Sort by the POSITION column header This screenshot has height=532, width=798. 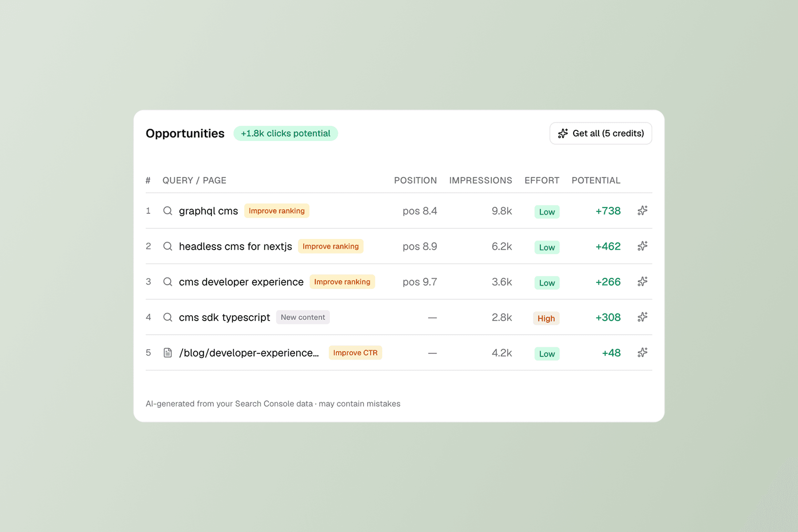(415, 180)
